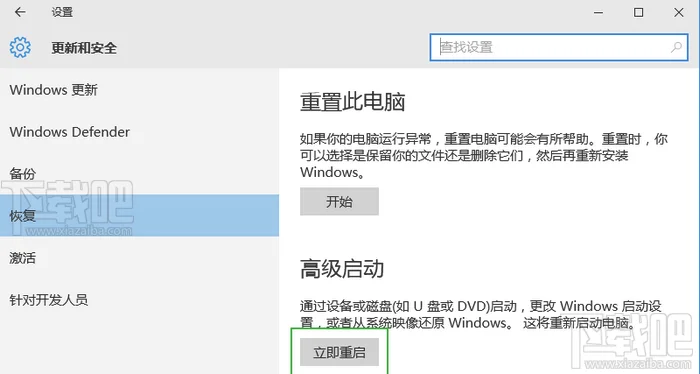The image size is (700, 374).
Task: Click the 重置此电脑 heading
Action: pyautogui.click(x=353, y=102)
